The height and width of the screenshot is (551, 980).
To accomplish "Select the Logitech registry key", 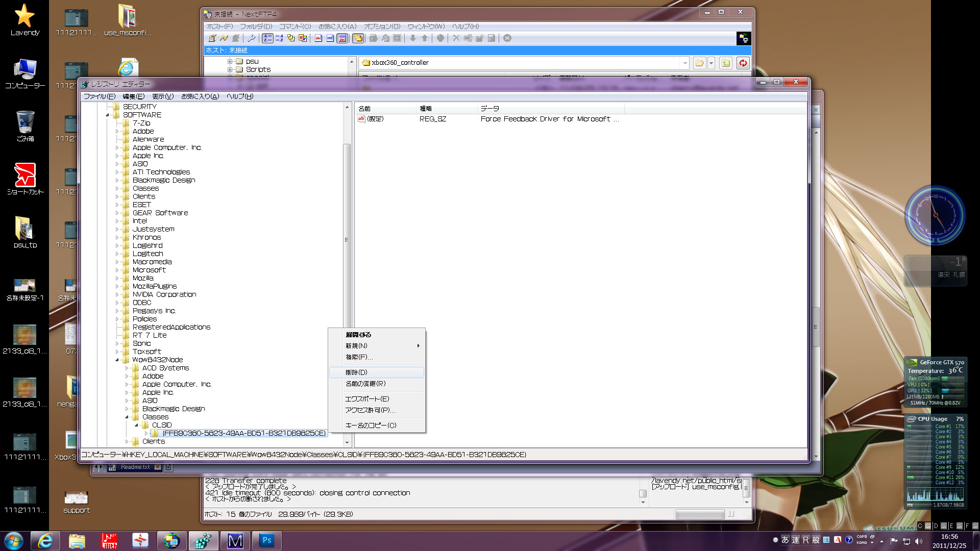I will tap(148, 254).
